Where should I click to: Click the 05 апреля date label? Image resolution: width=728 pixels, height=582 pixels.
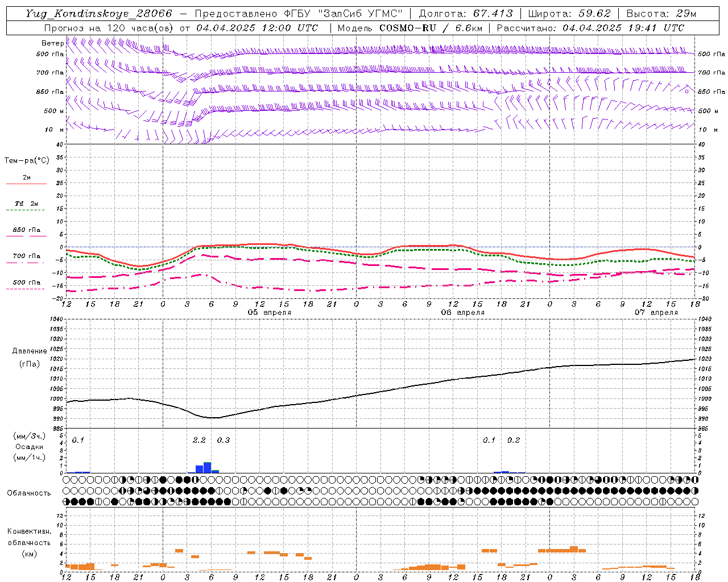click(x=270, y=313)
